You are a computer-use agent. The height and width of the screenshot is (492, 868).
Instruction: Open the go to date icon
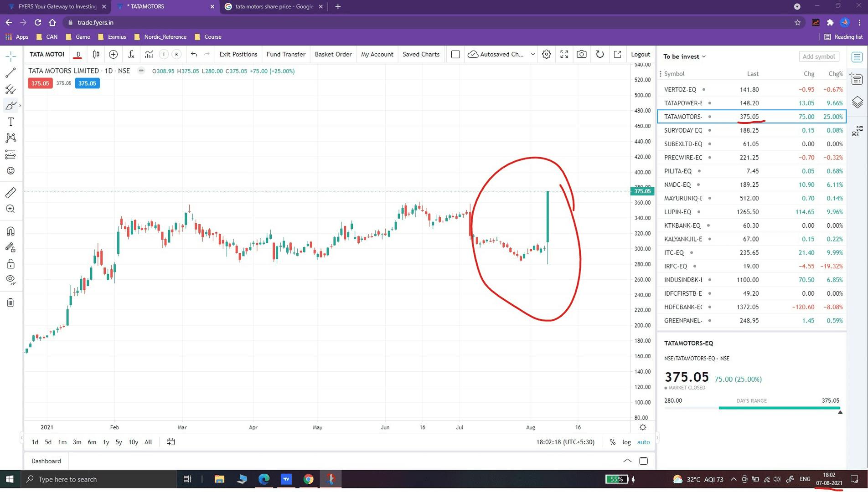(x=171, y=442)
